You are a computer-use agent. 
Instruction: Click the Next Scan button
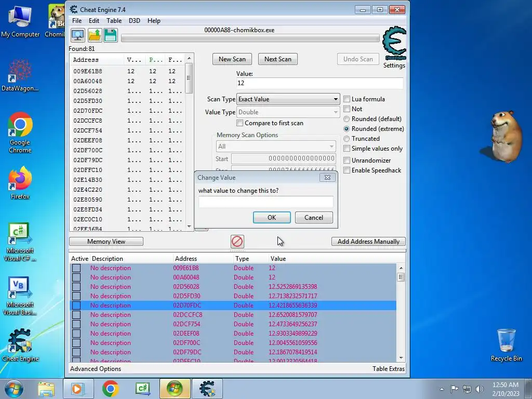(x=278, y=59)
